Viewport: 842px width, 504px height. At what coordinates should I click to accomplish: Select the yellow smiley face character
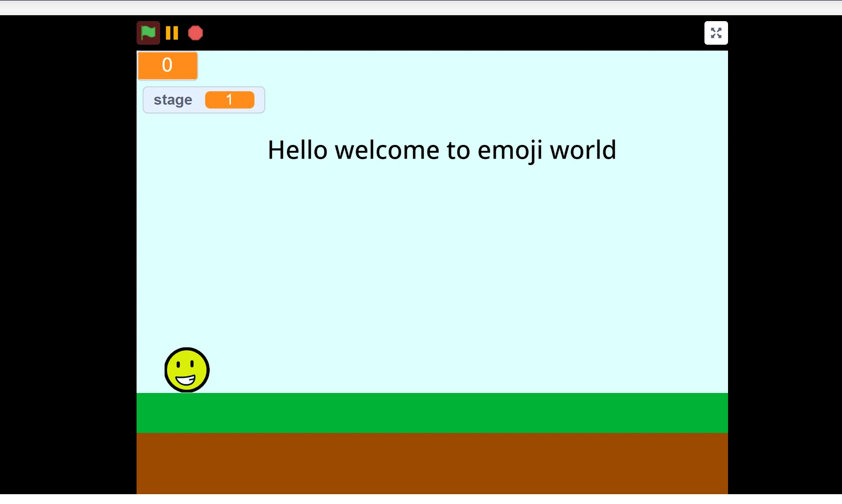(187, 370)
